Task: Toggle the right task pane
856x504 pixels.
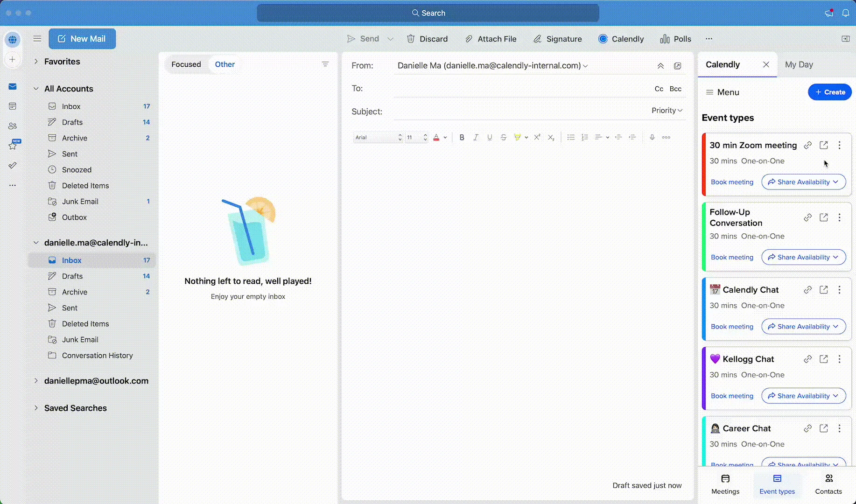Action: pyautogui.click(x=845, y=39)
